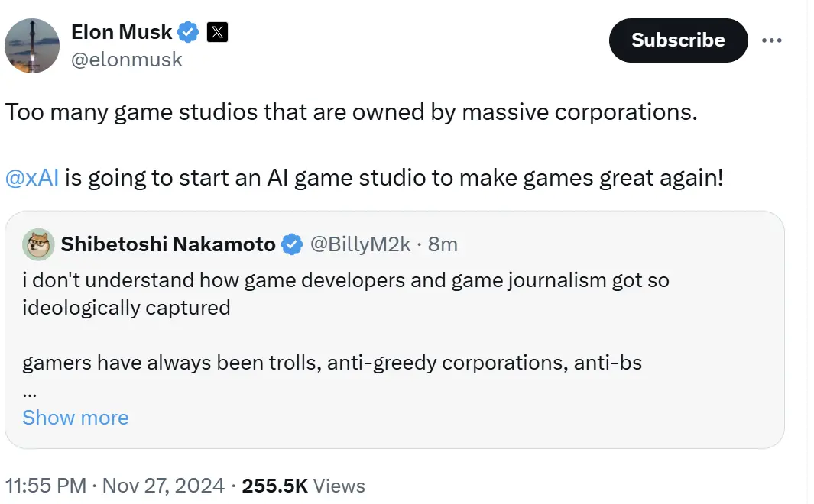This screenshot has height=504, width=814.
Task: Click Elon Musk's profile picture
Action: (x=32, y=46)
